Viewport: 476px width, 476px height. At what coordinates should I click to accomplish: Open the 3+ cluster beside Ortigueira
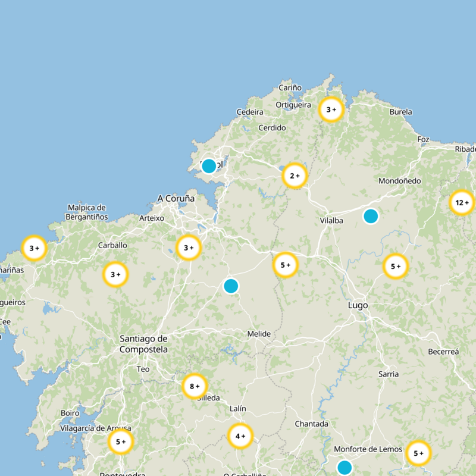(x=331, y=109)
